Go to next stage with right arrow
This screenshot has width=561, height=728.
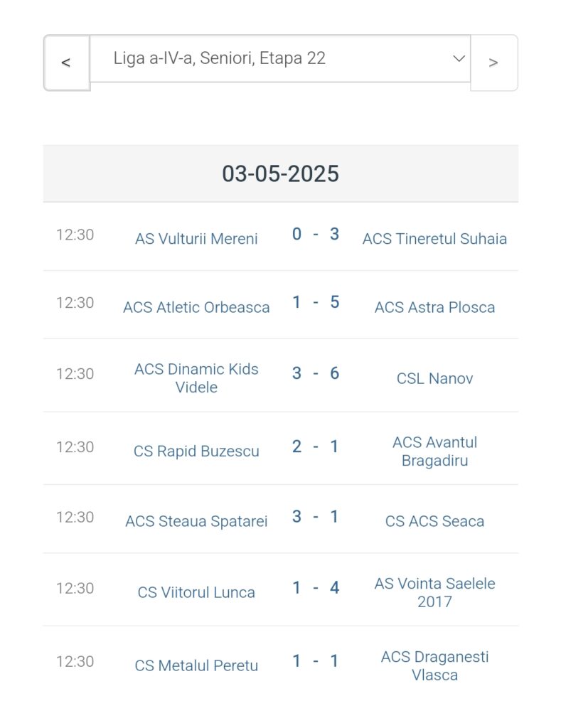493,63
